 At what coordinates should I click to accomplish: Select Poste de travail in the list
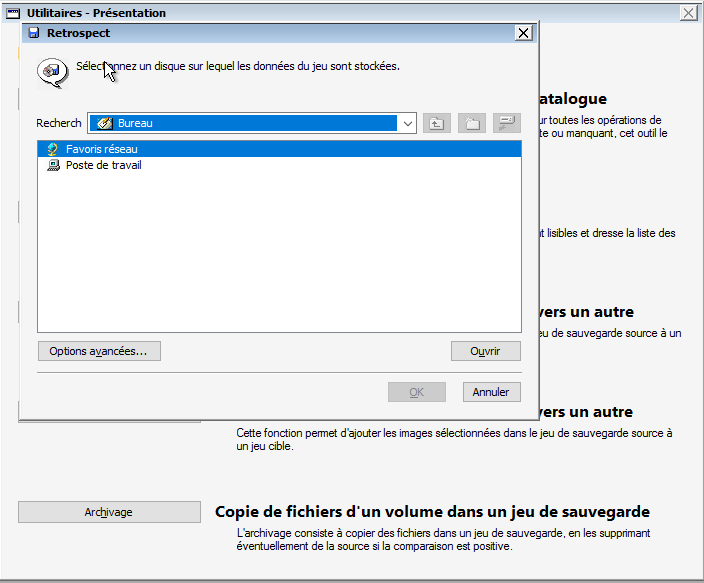[103, 165]
